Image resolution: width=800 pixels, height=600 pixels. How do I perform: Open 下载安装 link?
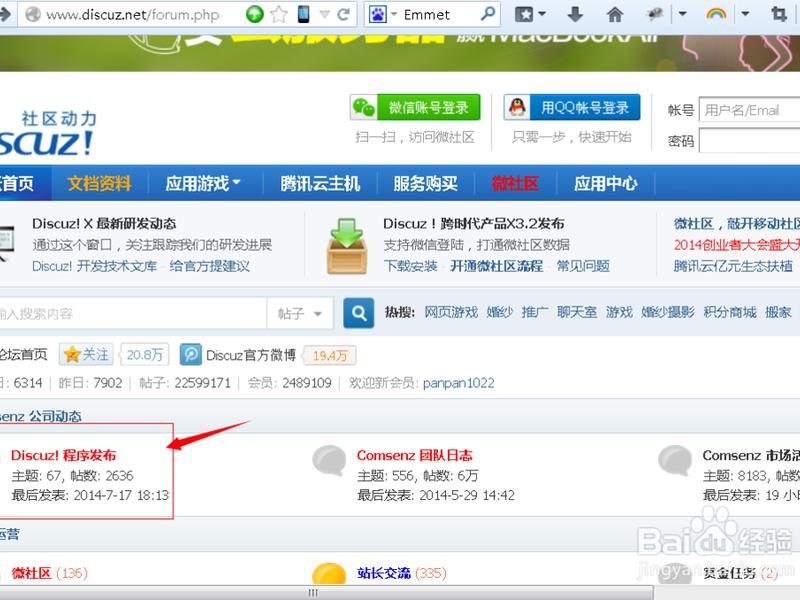point(410,266)
